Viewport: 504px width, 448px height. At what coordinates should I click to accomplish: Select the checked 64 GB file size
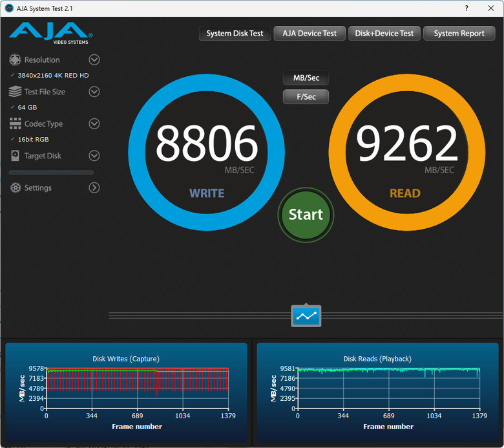[x=24, y=107]
